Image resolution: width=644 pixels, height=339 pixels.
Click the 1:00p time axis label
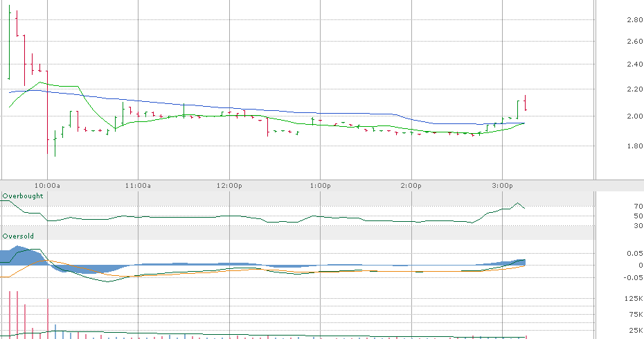pyautogui.click(x=320, y=186)
